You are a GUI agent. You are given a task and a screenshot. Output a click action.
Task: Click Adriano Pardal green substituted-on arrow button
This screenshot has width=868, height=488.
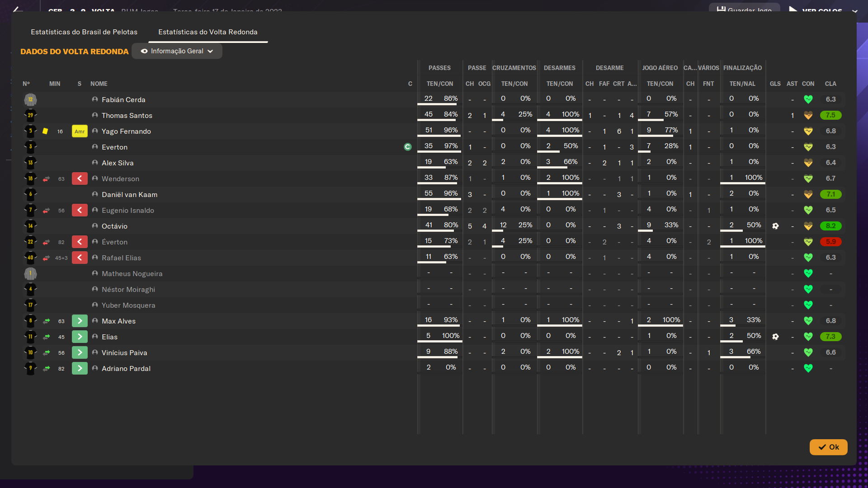coord(80,368)
